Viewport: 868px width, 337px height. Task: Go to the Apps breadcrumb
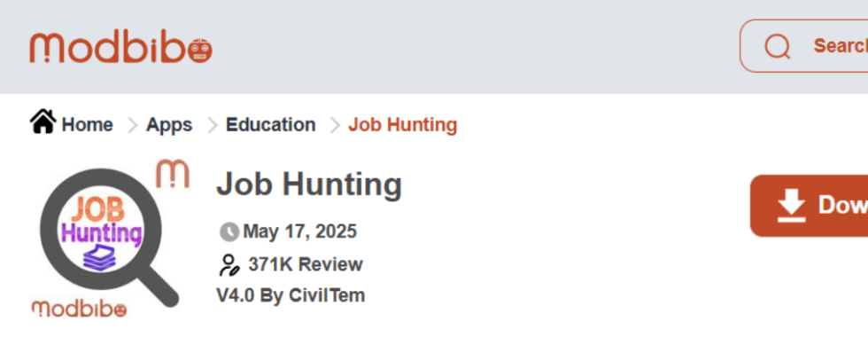coord(169,125)
